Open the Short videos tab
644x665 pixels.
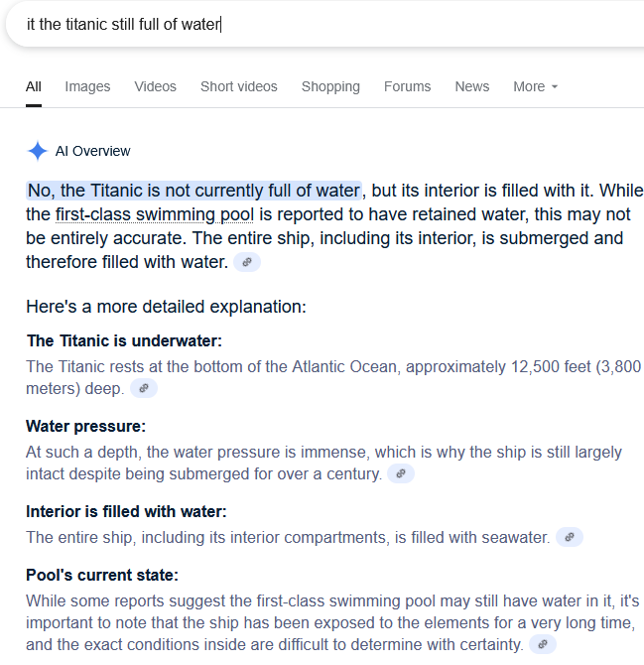[x=239, y=86]
